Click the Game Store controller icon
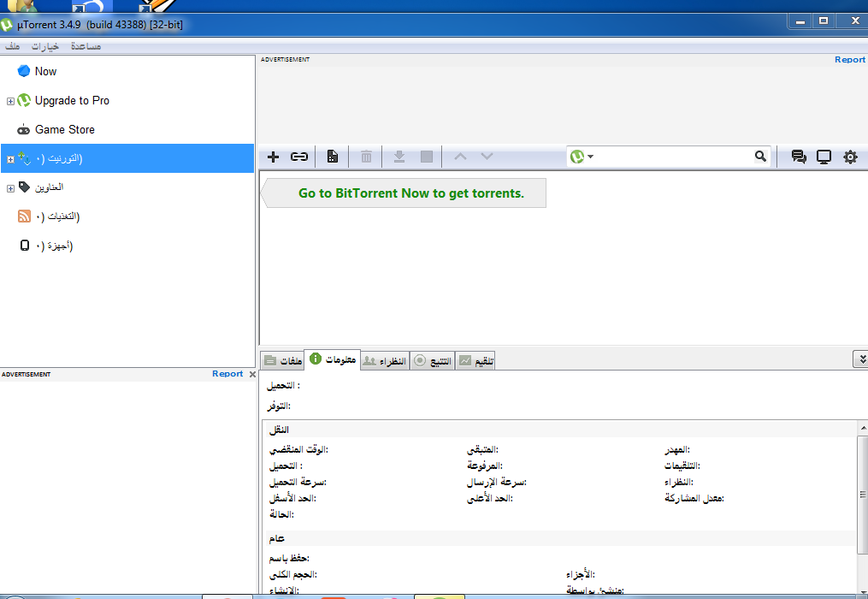The width and height of the screenshot is (868, 599). coord(23,130)
